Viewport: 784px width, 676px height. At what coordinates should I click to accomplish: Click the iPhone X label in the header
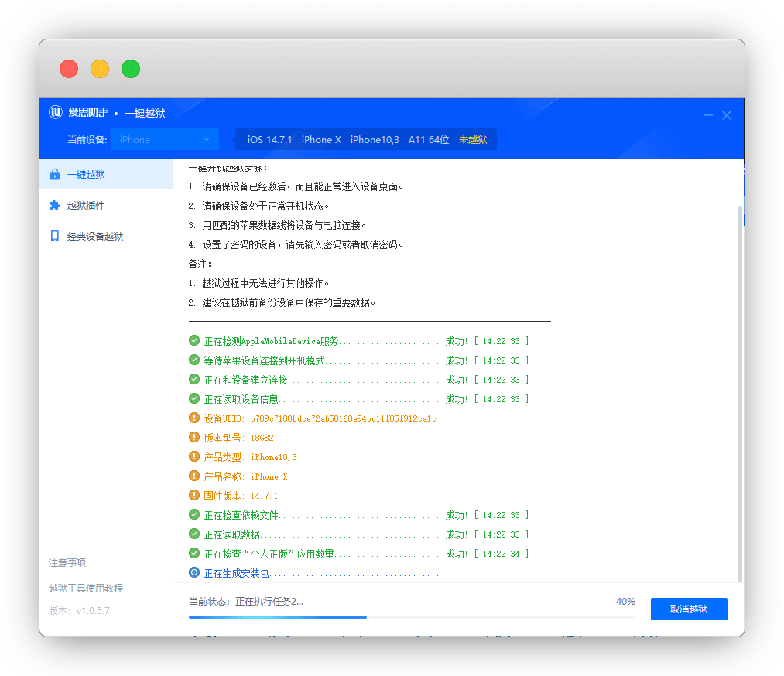coord(321,140)
